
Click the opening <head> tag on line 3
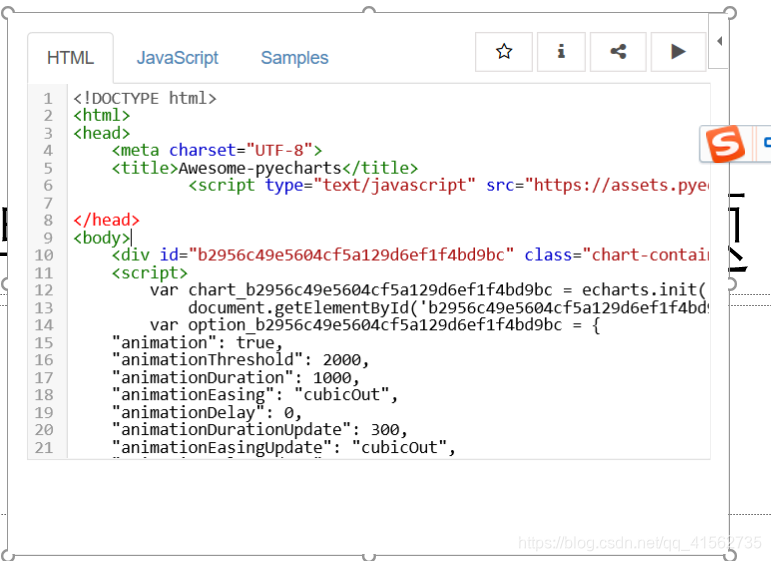[101, 133]
